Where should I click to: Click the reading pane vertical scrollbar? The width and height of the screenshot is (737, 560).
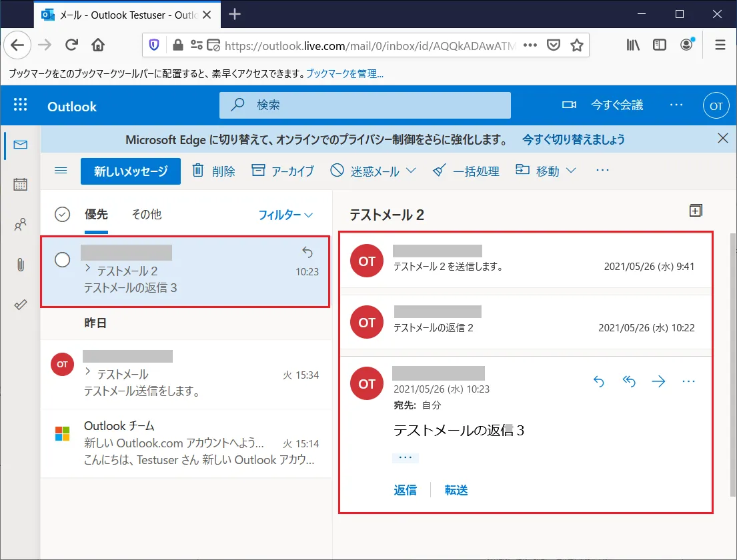coord(733,365)
